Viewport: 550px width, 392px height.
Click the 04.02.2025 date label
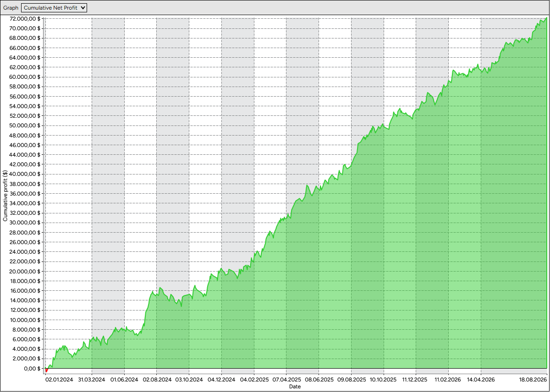click(x=254, y=380)
